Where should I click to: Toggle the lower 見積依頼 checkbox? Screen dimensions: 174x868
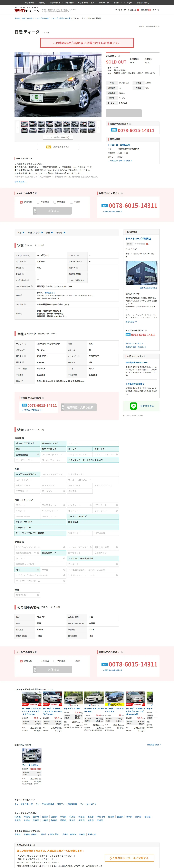point(21,661)
